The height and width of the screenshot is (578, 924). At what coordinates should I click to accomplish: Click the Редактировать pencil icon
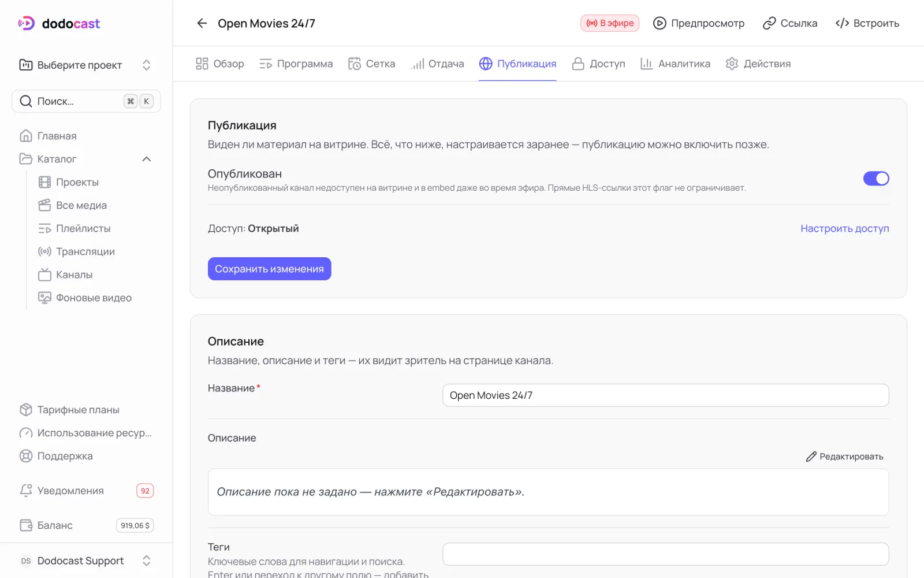point(811,457)
